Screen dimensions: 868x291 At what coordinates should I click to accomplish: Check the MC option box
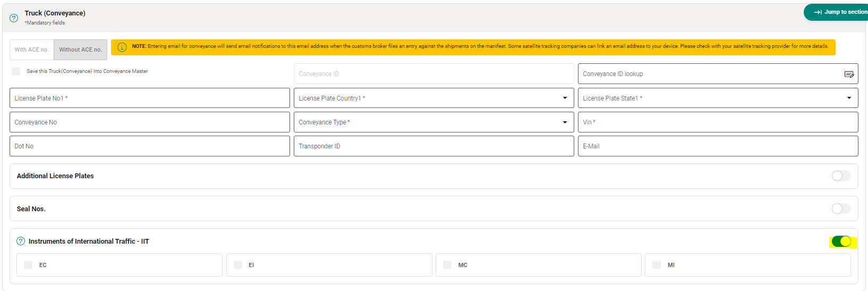click(x=447, y=265)
